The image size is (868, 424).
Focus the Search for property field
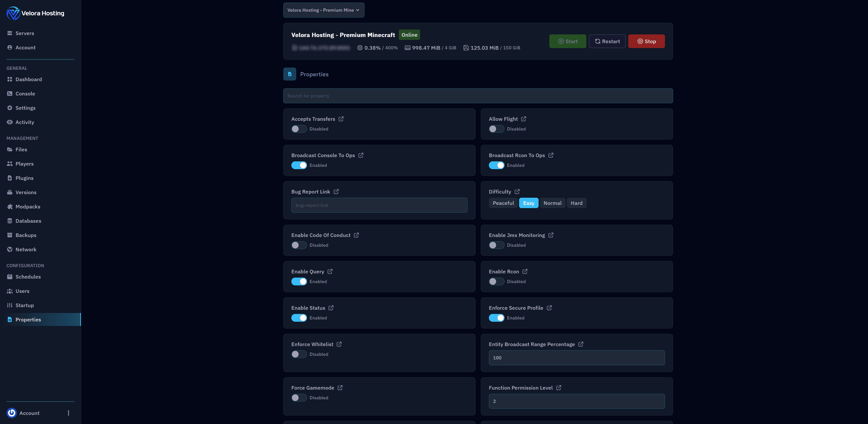[478, 96]
